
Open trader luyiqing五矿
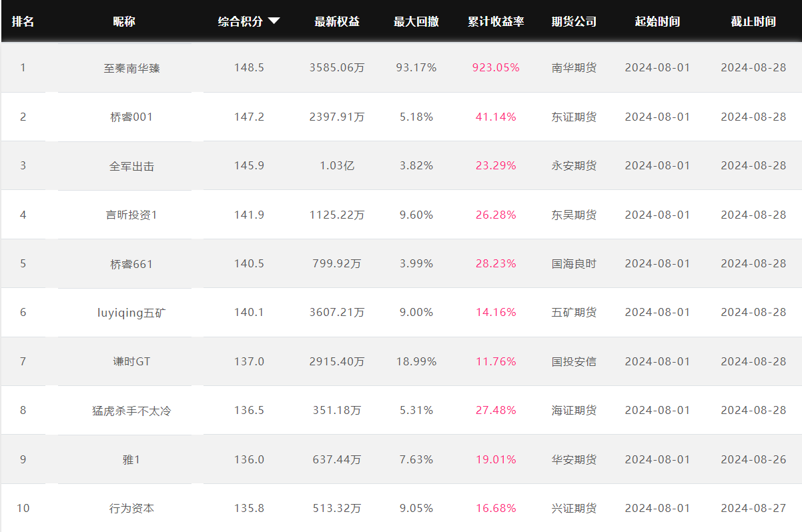pos(131,313)
